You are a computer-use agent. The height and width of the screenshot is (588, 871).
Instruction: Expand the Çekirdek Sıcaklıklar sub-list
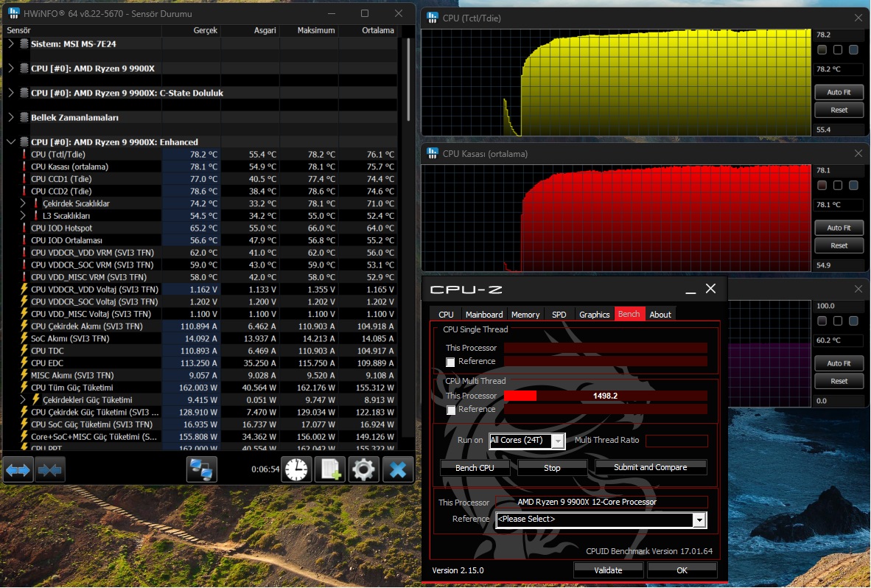pos(23,203)
